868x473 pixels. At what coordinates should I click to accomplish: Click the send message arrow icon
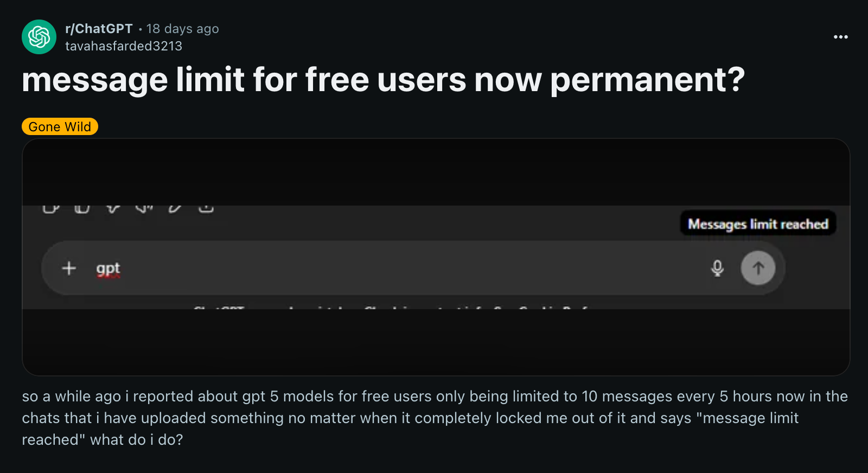[x=758, y=267]
